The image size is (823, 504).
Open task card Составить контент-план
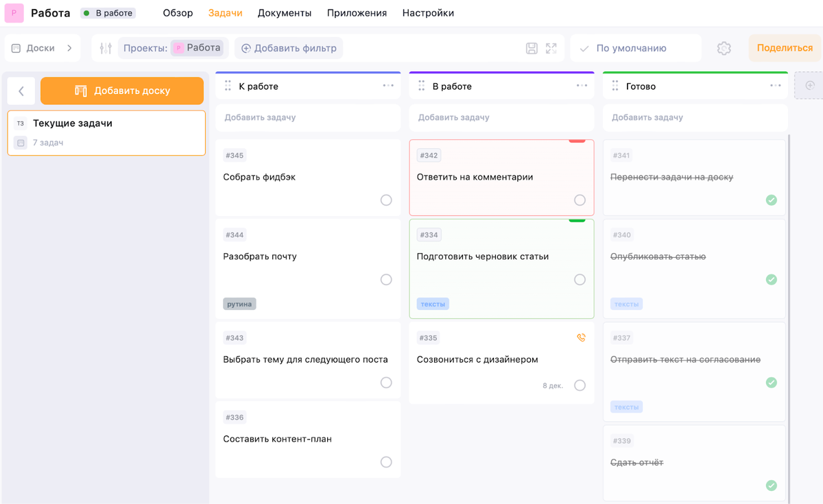click(x=308, y=440)
